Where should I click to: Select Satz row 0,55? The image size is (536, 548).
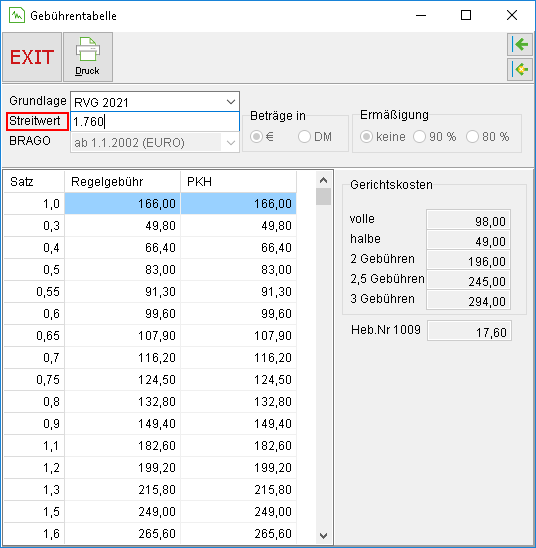[34, 291]
